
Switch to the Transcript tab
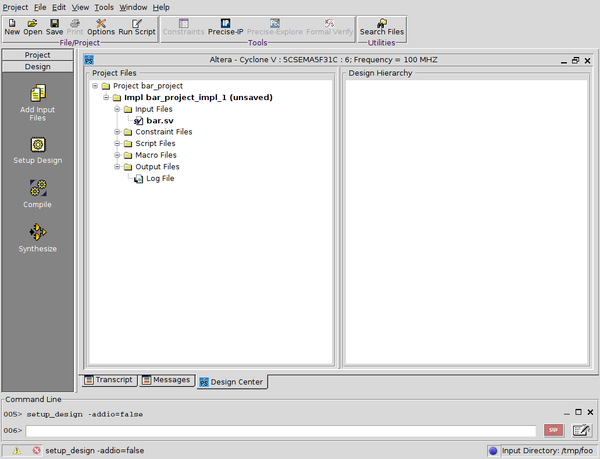click(108, 380)
